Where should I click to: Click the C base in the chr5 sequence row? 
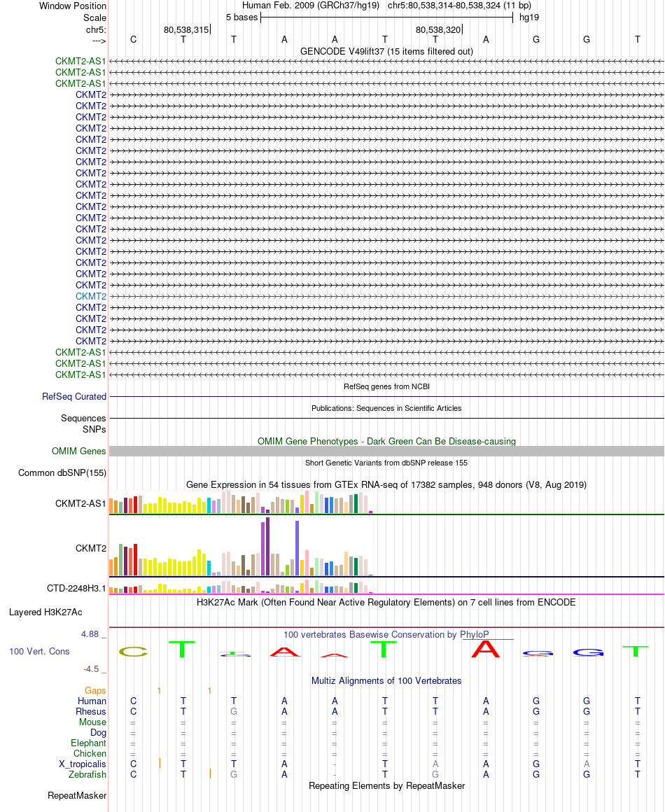(x=133, y=39)
